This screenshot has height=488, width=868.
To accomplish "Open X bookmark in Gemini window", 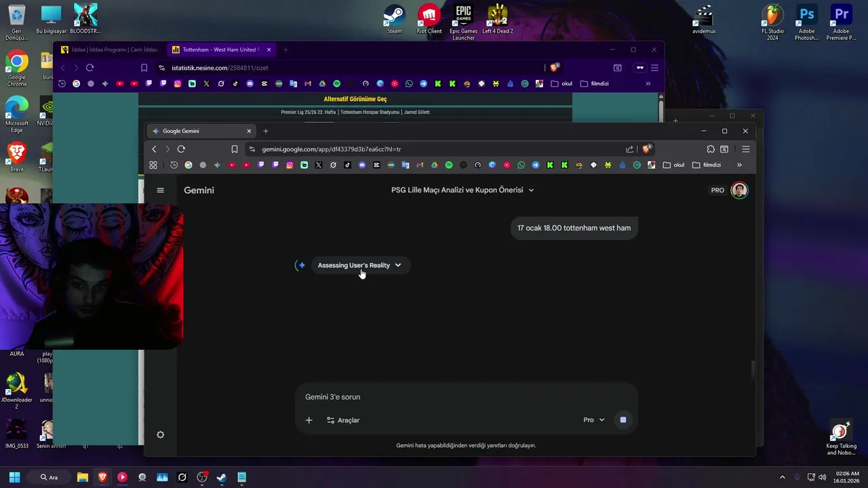I will [x=319, y=165].
